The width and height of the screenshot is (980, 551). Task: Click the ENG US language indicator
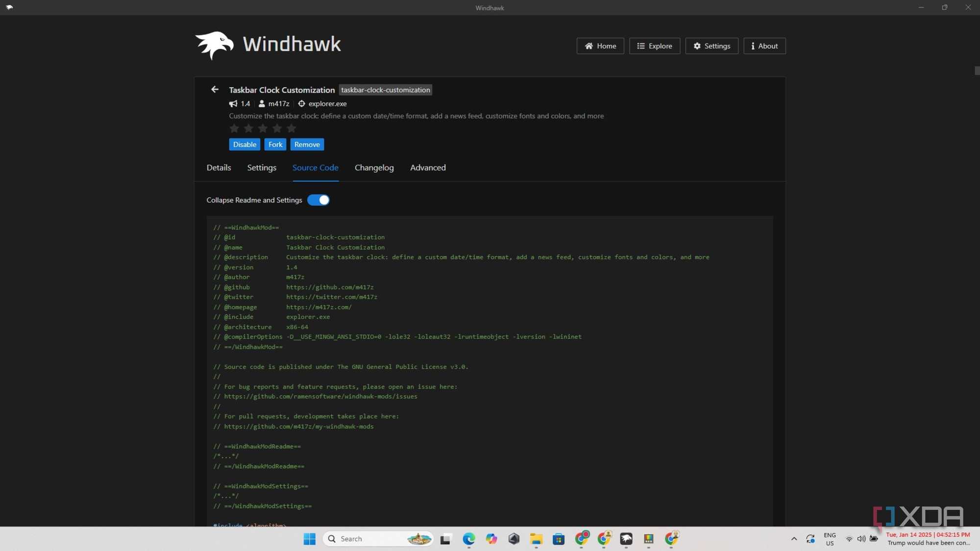830,539
